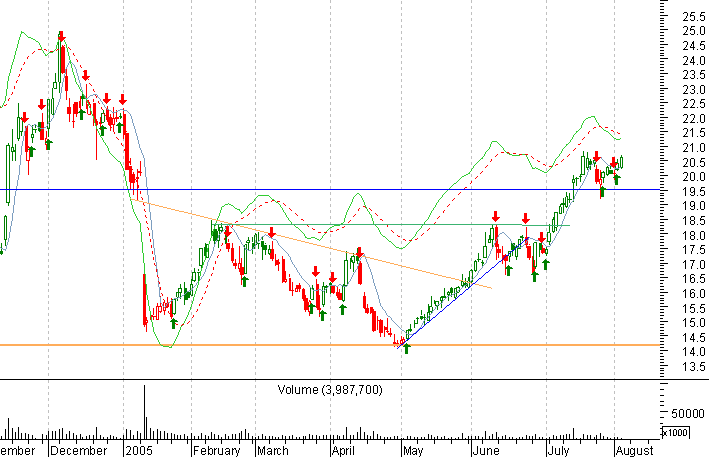Viewport: 709px width, 457px height.
Task: Click the green buy arrow at May's low
Action: point(406,349)
